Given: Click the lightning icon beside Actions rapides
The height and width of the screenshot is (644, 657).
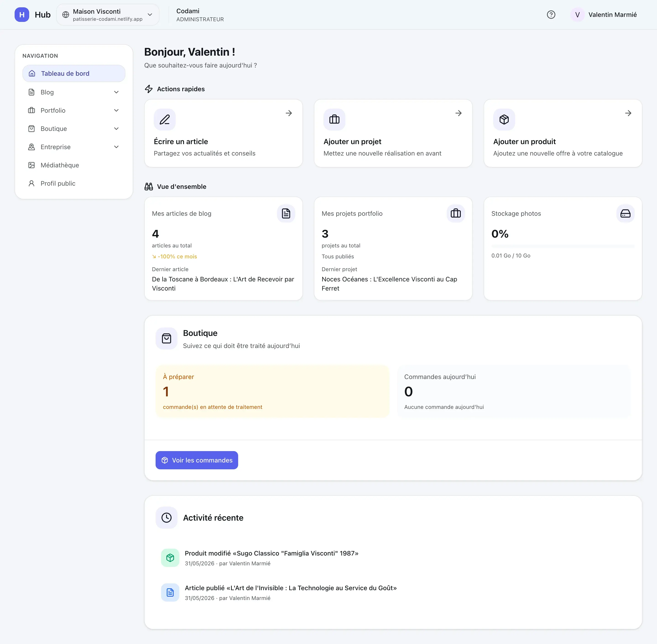Looking at the screenshot, I should click(149, 89).
